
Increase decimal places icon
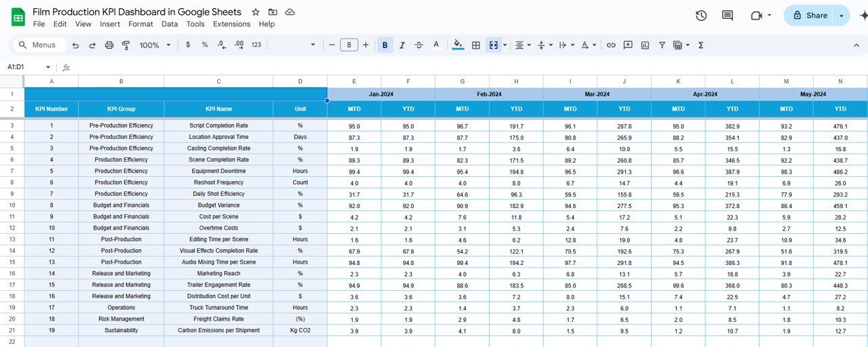239,45
